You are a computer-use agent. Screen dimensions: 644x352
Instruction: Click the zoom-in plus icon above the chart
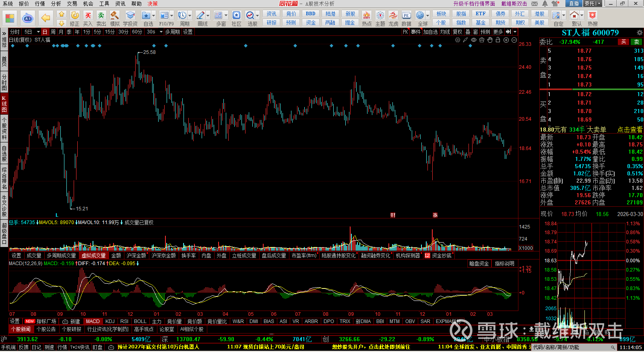[506, 40]
